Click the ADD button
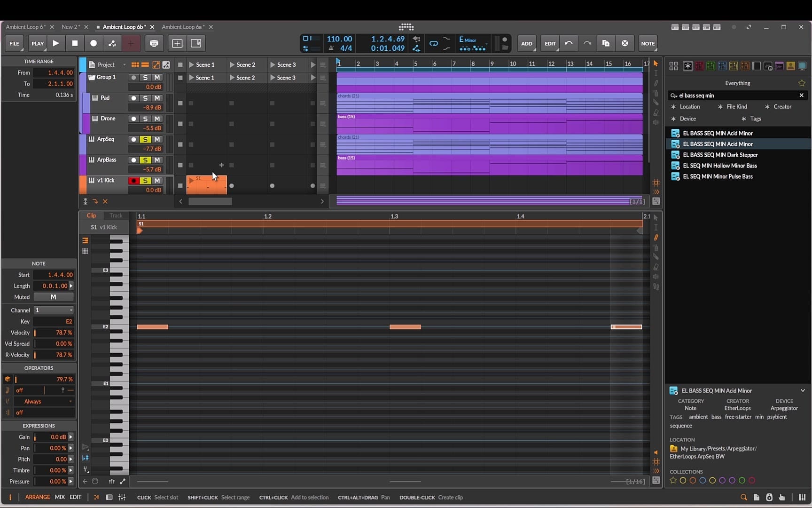 click(527, 43)
